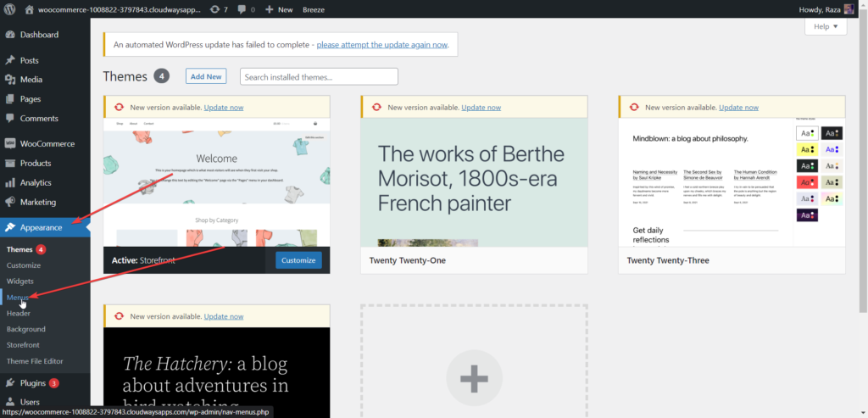The width and height of the screenshot is (868, 418).
Task: Click the WordPress logo icon
Action: (10, 9)
